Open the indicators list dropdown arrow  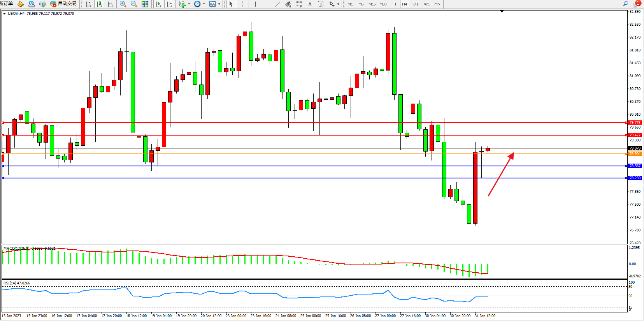[189, 4]
